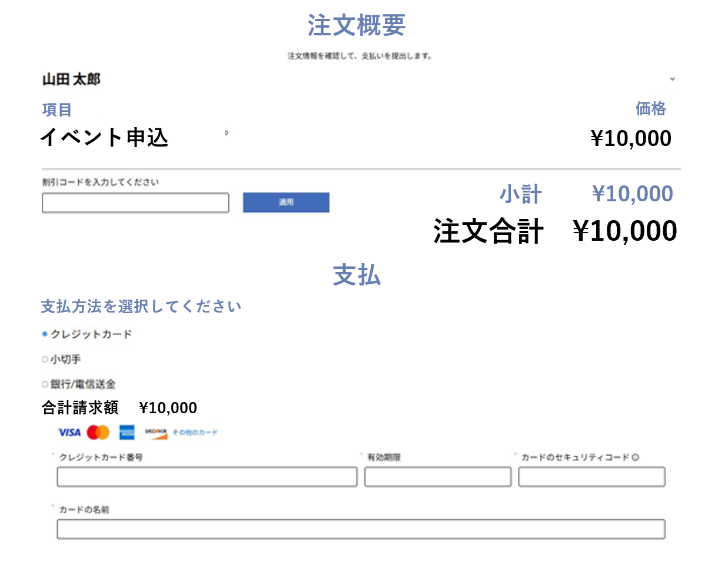Click the 合計請求額 label

(x=80, y=408)
